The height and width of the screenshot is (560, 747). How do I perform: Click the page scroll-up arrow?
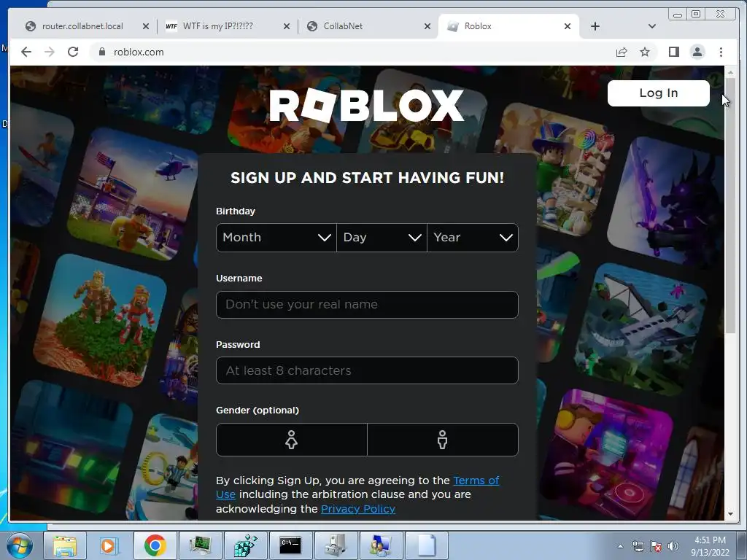[730, 73]
